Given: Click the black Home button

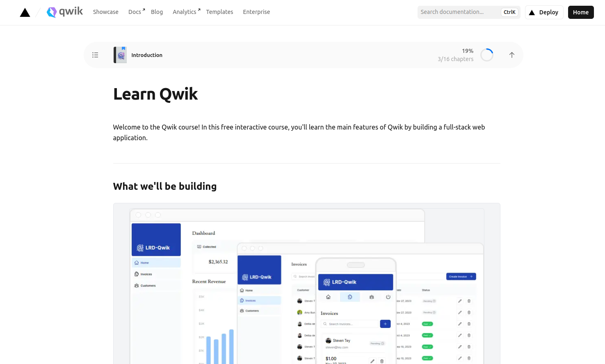Looking at the screenshot, I should point(581,12).
